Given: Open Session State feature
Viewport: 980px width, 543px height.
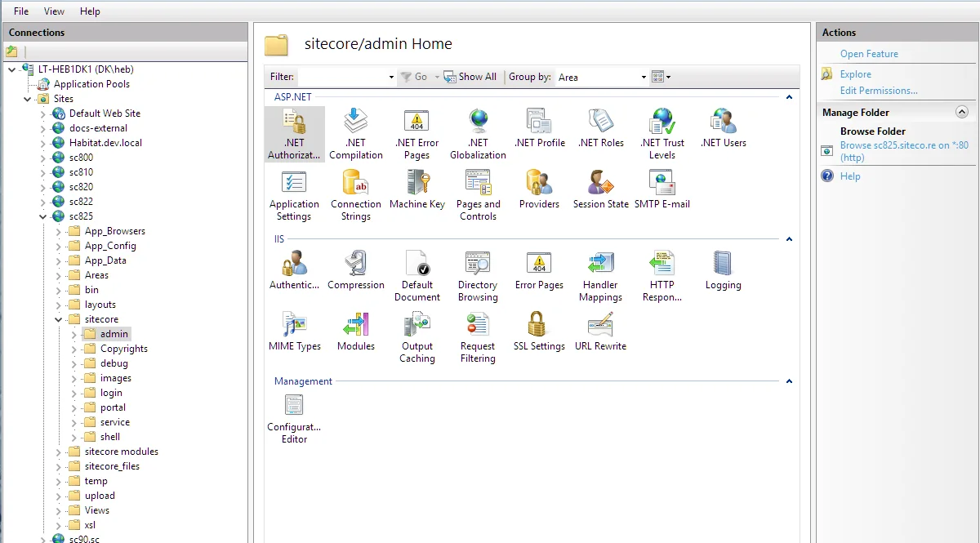Looking at the screenshot, I should pos(601,189).
